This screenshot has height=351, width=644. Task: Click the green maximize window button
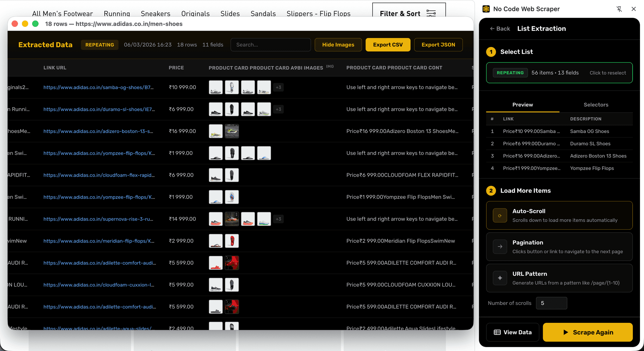(35, 24)
